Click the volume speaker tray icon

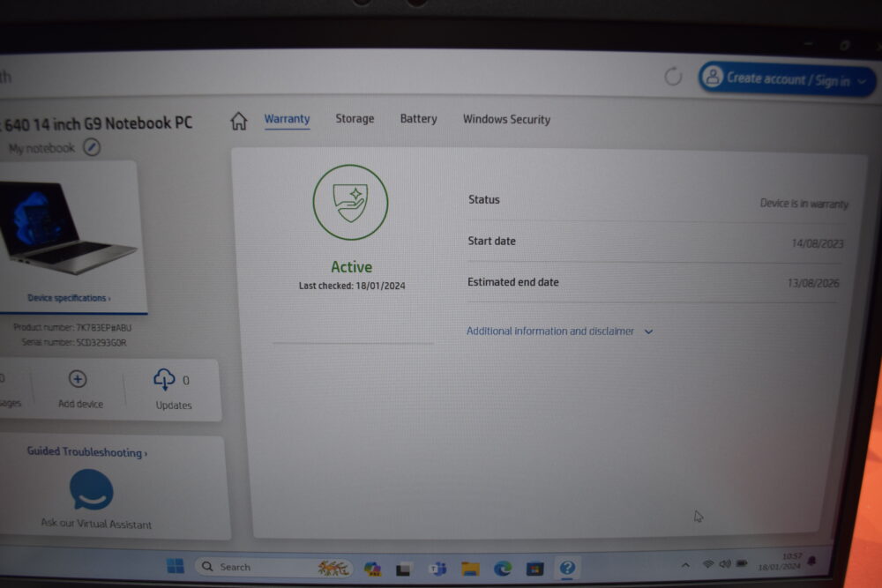725,563
